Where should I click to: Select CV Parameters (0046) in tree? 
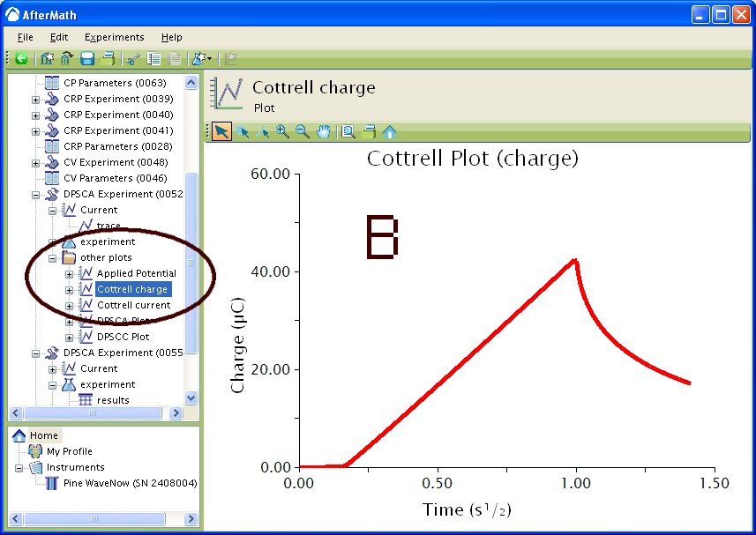point(116,178)
